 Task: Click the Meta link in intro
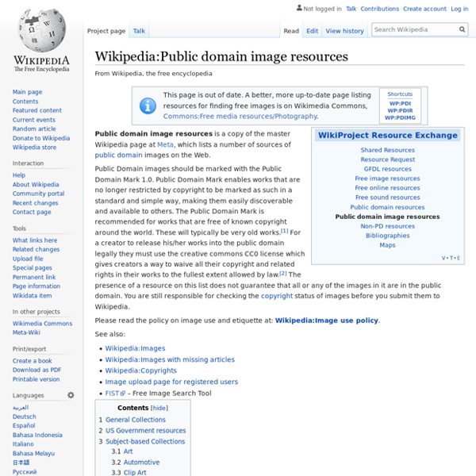pos(166,144)
